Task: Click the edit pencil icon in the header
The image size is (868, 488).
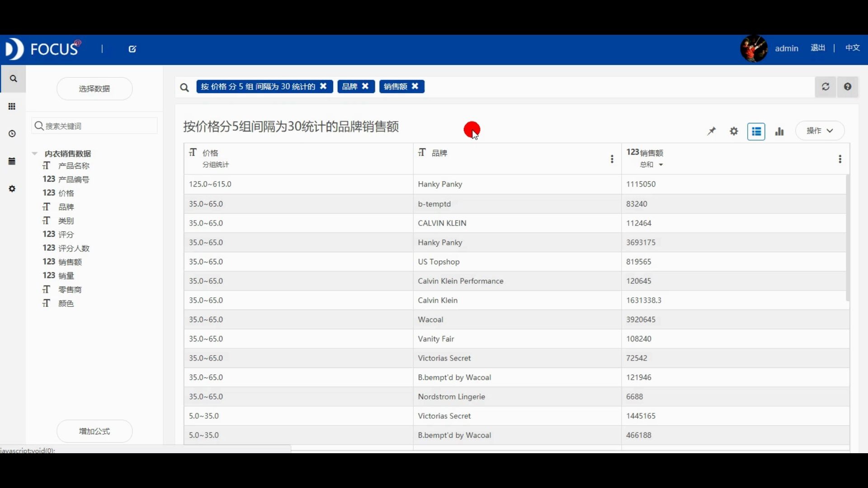Action: (132, 49)
